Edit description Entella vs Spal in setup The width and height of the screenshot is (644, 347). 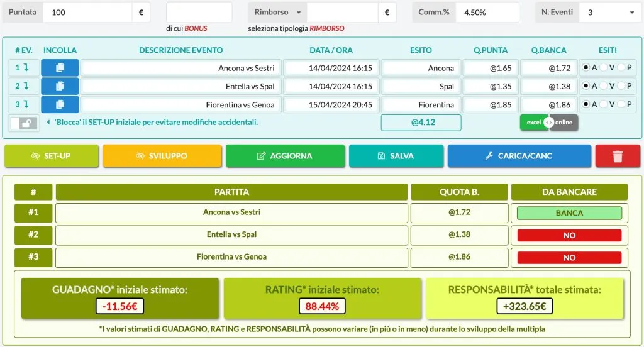[x=180, y=86]
